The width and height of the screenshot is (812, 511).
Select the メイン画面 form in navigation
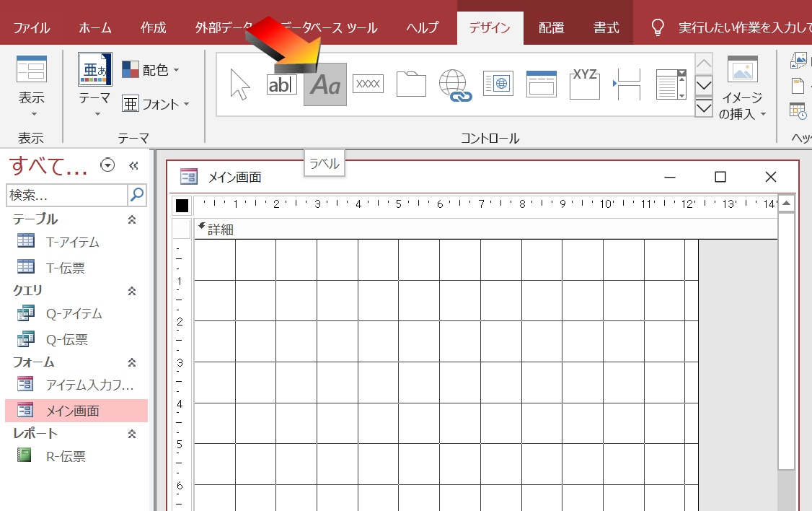tap(76, 411)
